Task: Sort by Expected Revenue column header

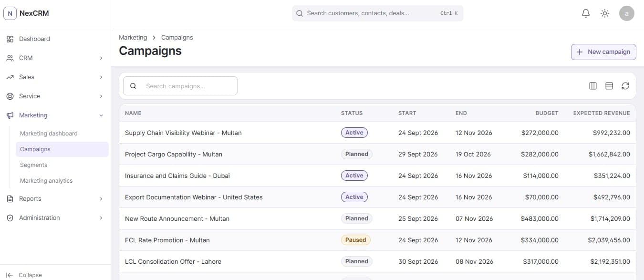Action: click(x=602, y=113)
